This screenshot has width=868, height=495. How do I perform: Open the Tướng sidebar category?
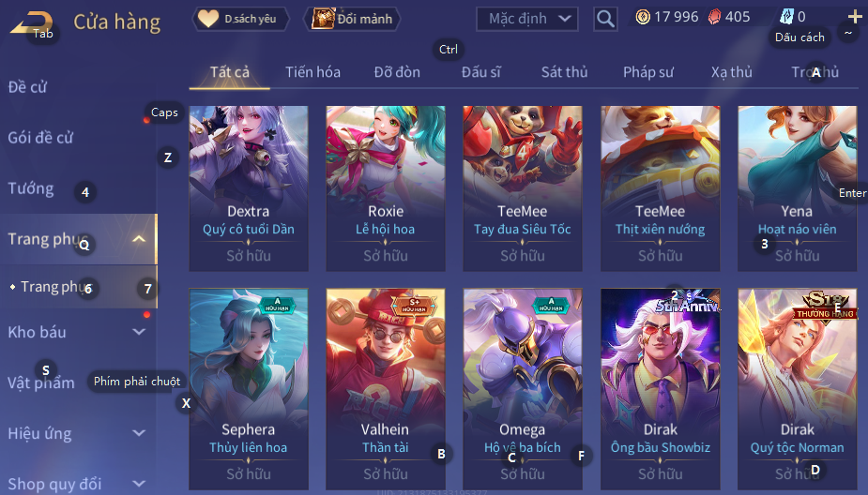(31, 188)
